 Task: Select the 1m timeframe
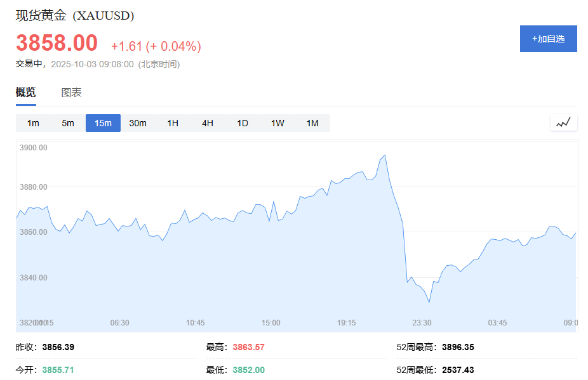click(33, 122)
